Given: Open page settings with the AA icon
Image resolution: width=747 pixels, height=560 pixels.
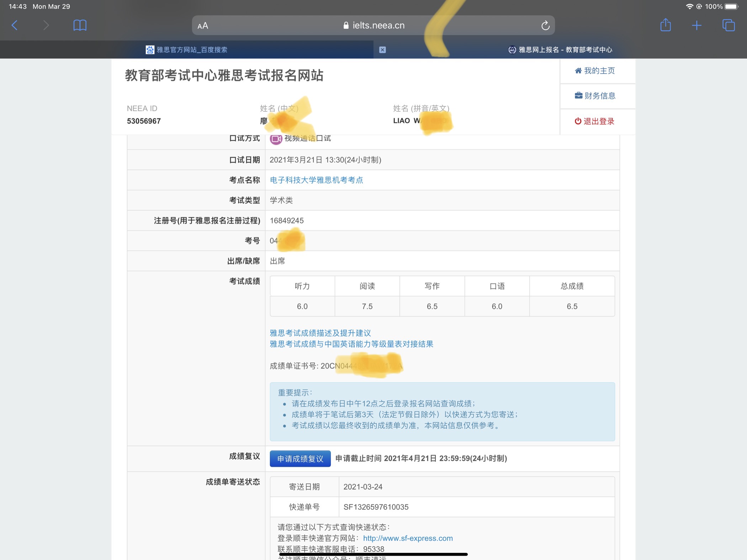Looking at the screenshot, I should coord(203,25).
